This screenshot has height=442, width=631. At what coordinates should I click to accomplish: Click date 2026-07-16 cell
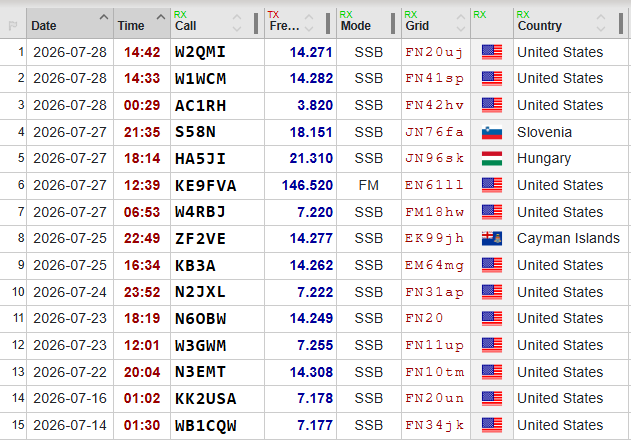[70, 399]
